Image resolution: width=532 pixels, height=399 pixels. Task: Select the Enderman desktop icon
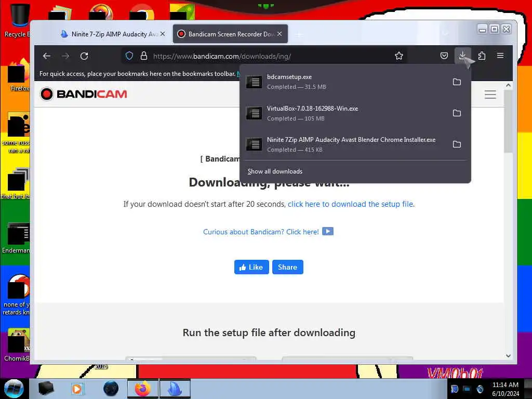[x=17, y=238]
